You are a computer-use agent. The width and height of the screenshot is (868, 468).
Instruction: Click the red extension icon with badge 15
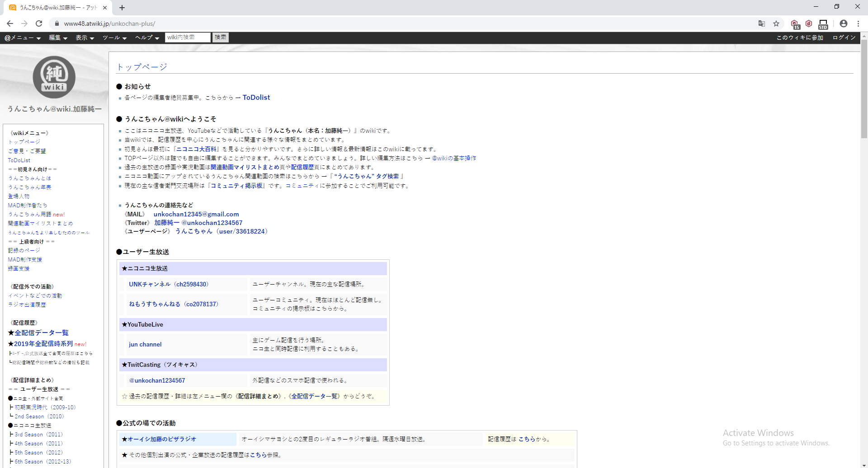[795, 24]
